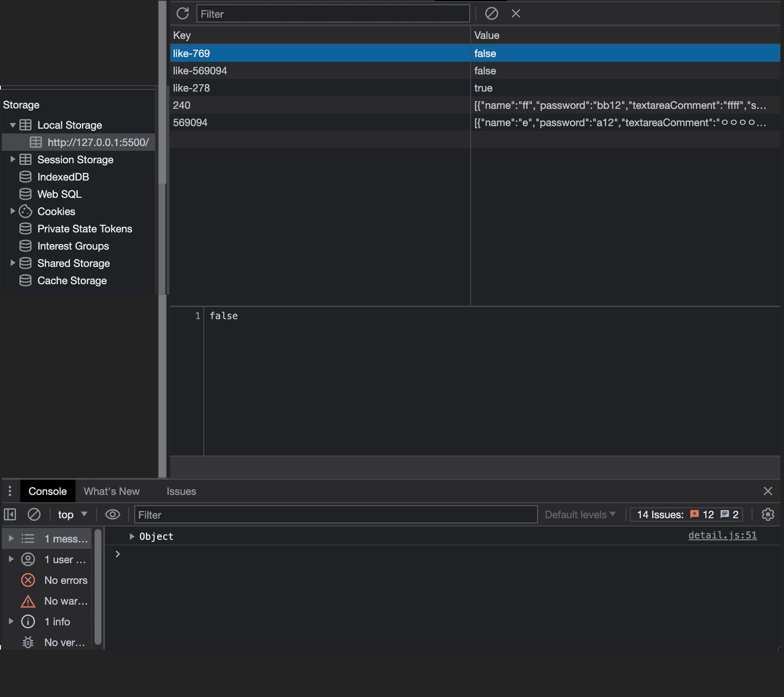Expand the logged Object in the console
Viewport: 784px width, 697px height.
pyautogui.click(x=132, y=536)
